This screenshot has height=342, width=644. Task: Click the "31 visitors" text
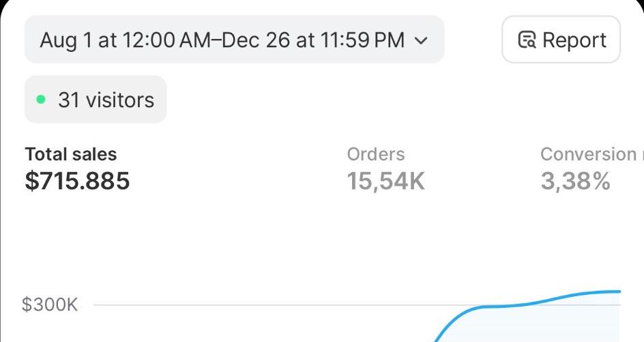pyautogui.click(x=106, y=100)
